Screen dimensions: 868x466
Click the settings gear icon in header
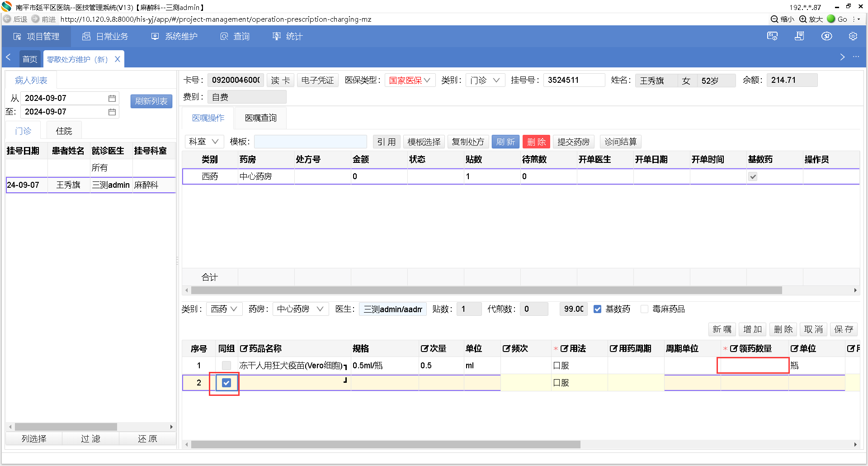[853, 36]
